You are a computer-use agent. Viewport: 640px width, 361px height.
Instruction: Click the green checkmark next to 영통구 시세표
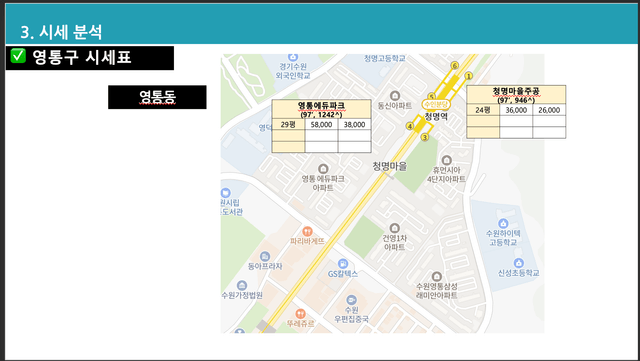18,56
